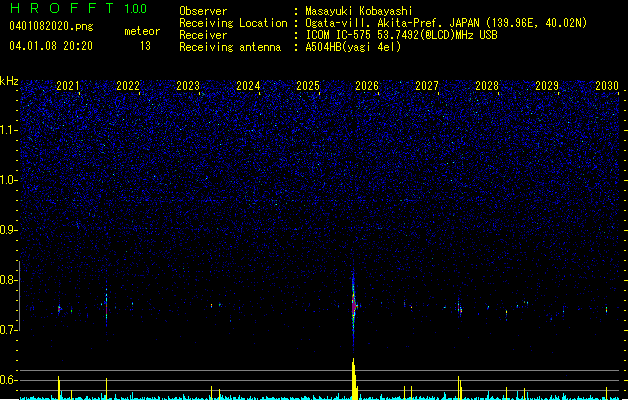Click the 2024 time marker

point(248,86)
